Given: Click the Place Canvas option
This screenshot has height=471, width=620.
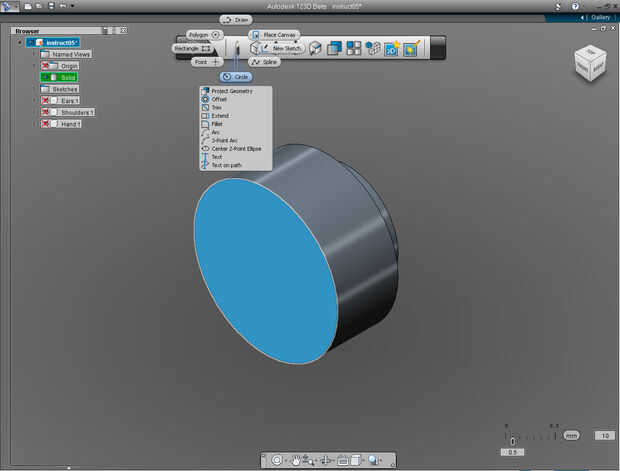Looking at the screenshot, I should click(x=274, y=35).
